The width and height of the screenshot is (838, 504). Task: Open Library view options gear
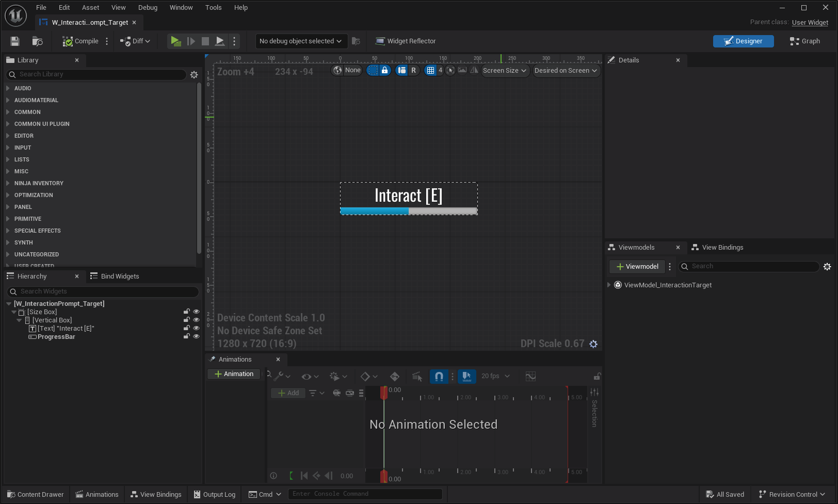point(194,75)
